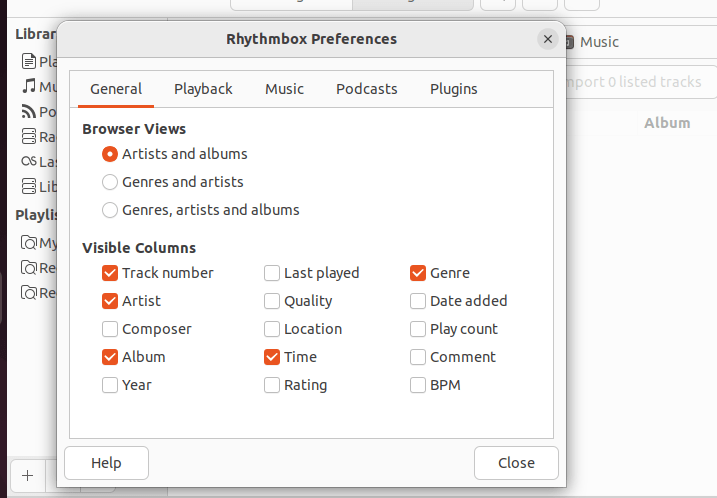
Task: Open the Plugins tab
Action: click(454, 89)
